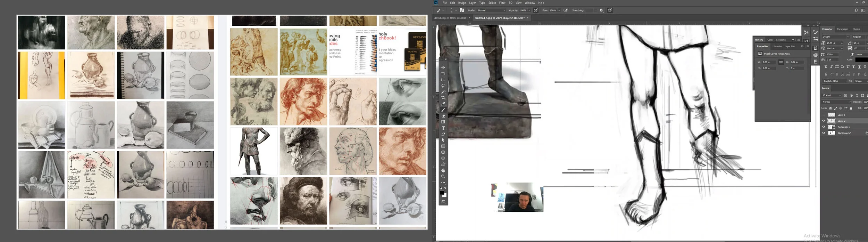Switch to the david.jpg document tab

450,18
